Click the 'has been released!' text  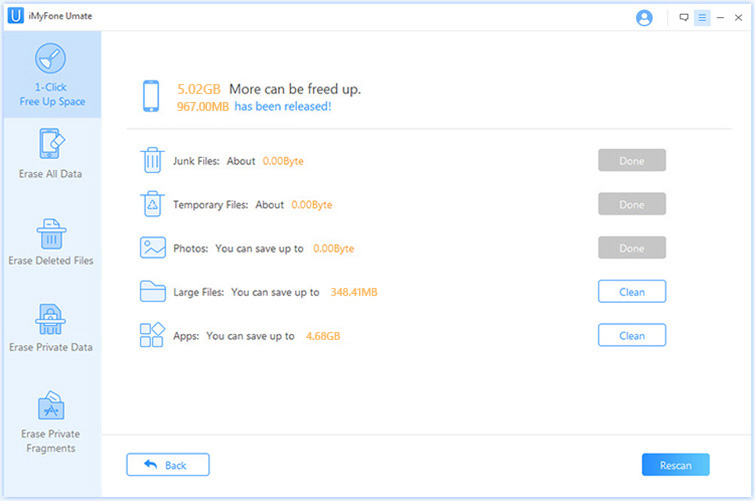point(283,106)
